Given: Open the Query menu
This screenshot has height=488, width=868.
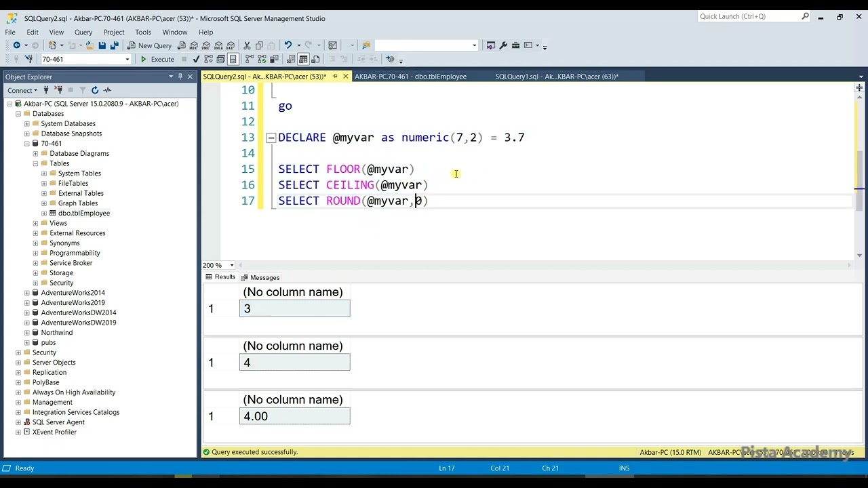Looking at the screenshot, I should point(83,32).
